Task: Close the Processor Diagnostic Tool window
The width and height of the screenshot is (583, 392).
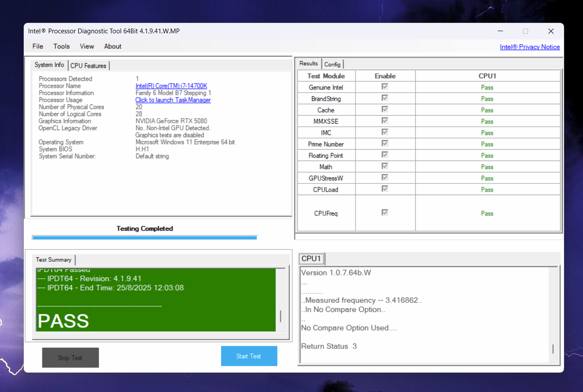Action: [551, 31]
